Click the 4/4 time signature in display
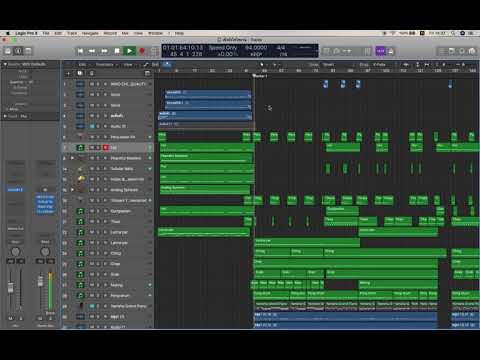The height and width of the screenshot is (360, 480). [281, 48]
